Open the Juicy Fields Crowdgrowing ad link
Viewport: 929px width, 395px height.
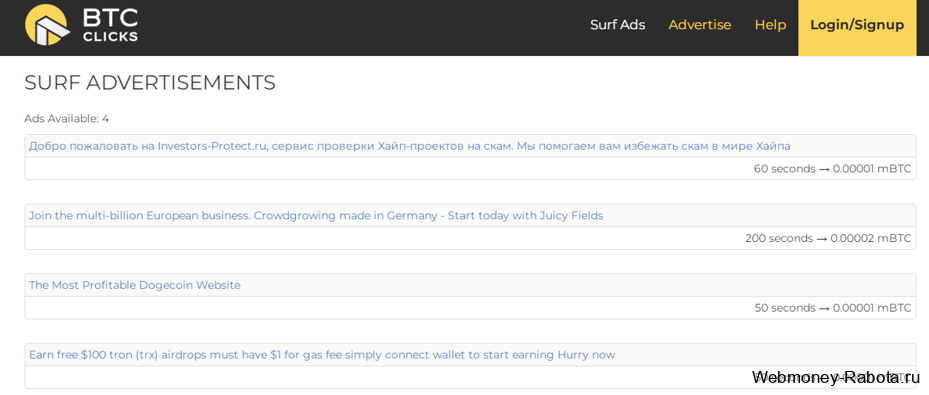(x=316, y=216)
